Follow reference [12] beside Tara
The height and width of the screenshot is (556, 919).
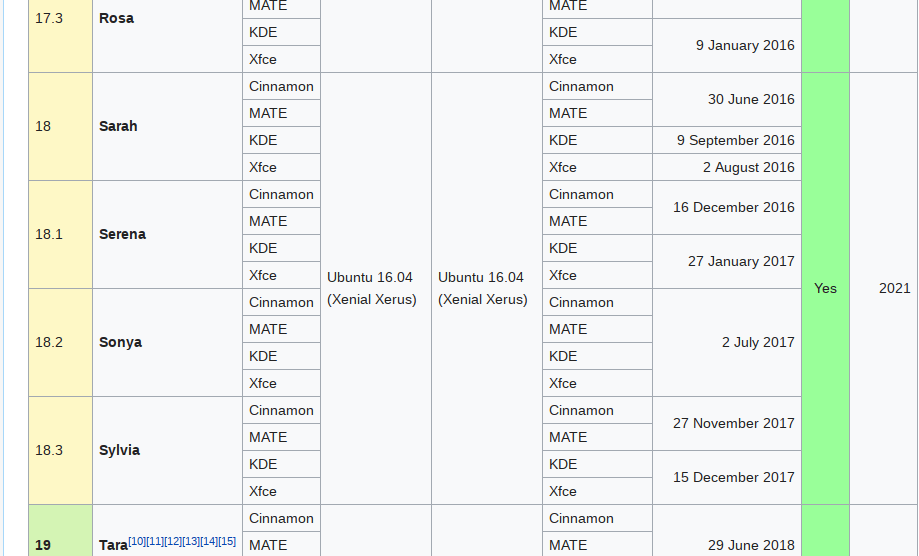(x=173, y=541)
